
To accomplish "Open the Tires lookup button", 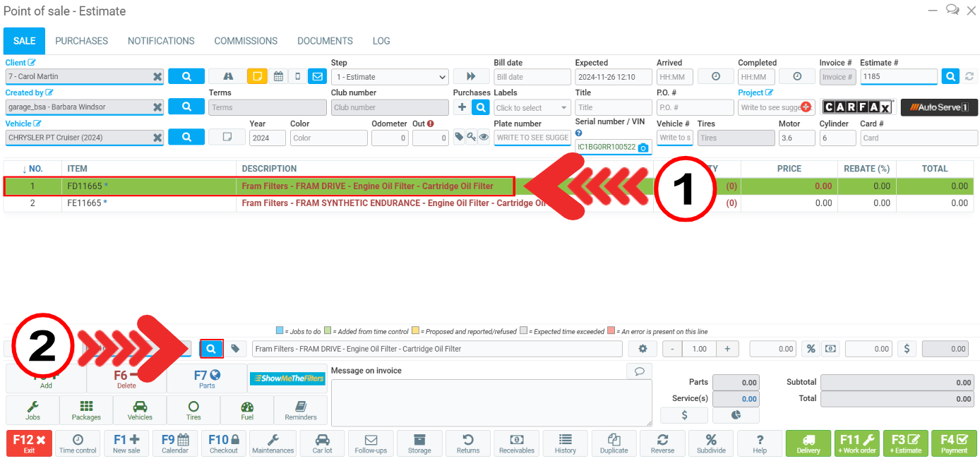I will click(x=193, y=409).
